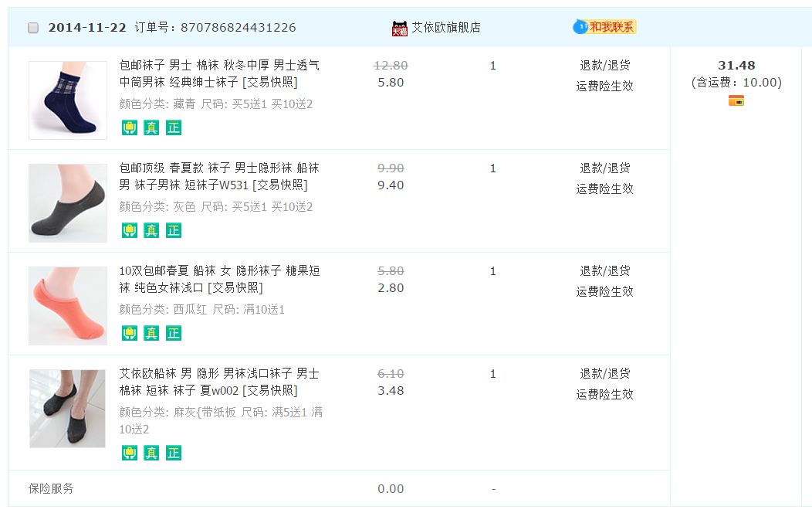
Task: Click the 真 badge on 灰色 socks item
Action: (x=151, y=230)
